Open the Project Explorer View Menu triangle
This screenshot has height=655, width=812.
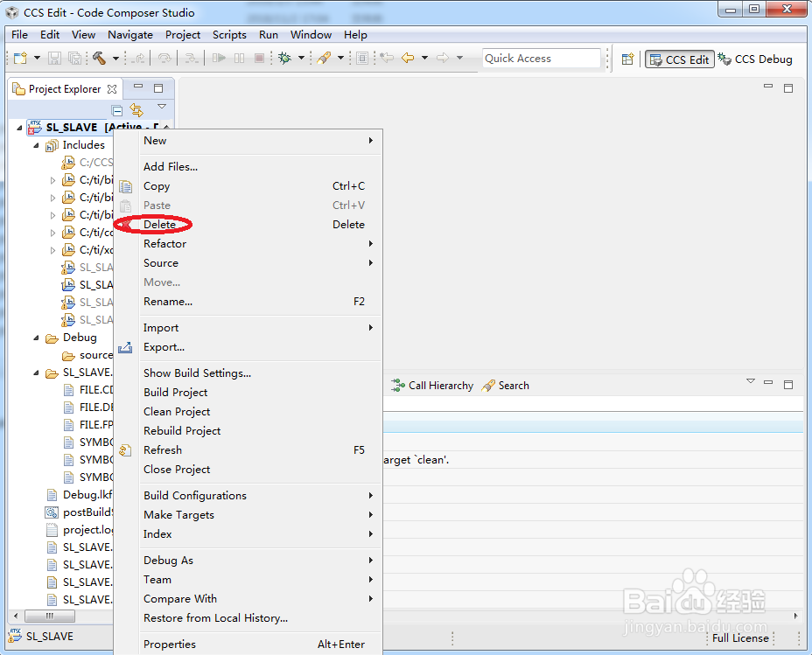pyautogui.click(x=162, y=107)
